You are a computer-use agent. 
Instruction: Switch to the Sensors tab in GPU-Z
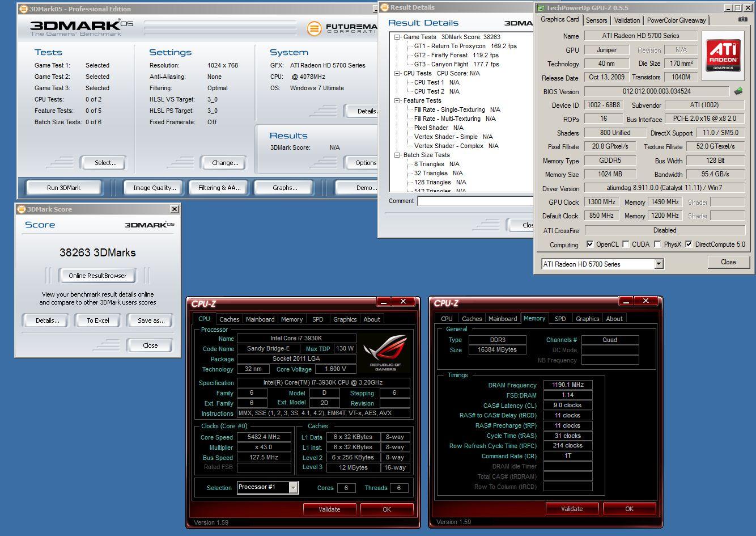click(x=596, y=20)
